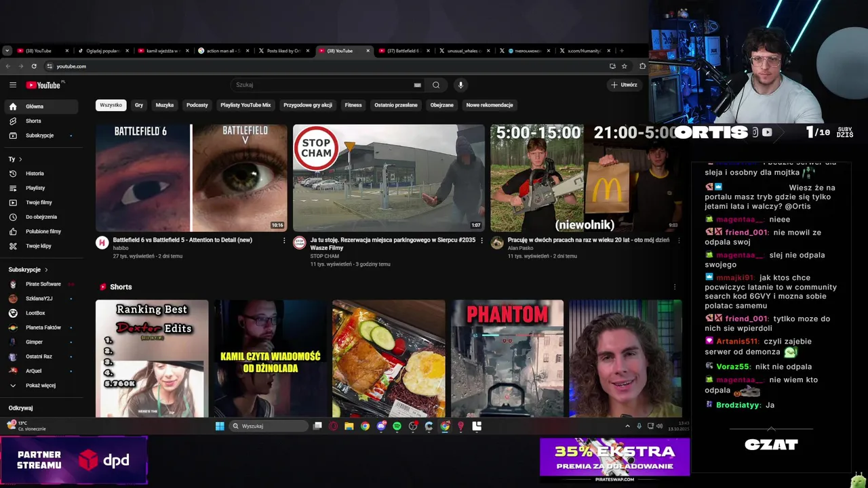Go to Główna home in sidebar
868x488 pixels.
tap(42, 106)
